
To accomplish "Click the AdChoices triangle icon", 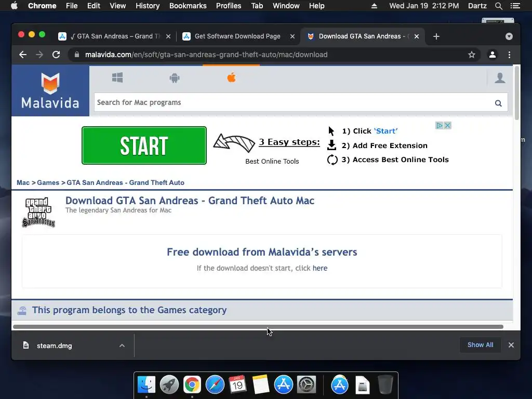I will (x=440, y=126).
